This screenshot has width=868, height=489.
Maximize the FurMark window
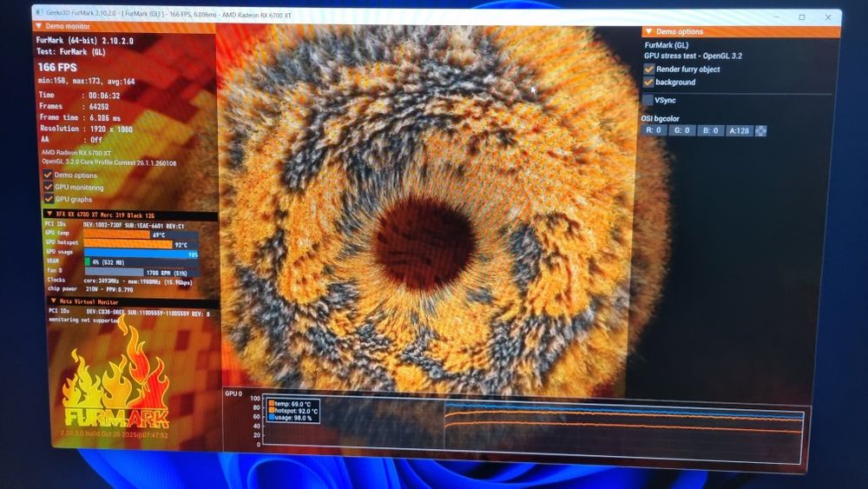(801, 17)
